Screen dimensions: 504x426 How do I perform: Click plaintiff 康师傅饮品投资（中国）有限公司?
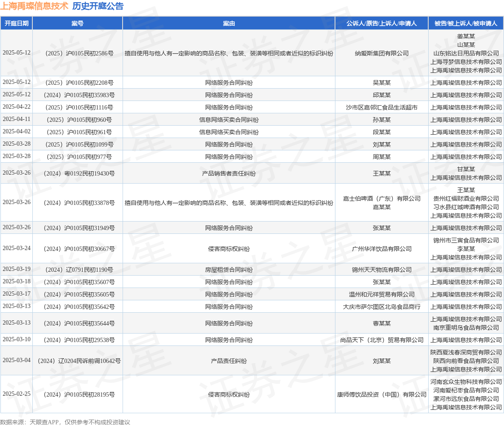[381, 394]
